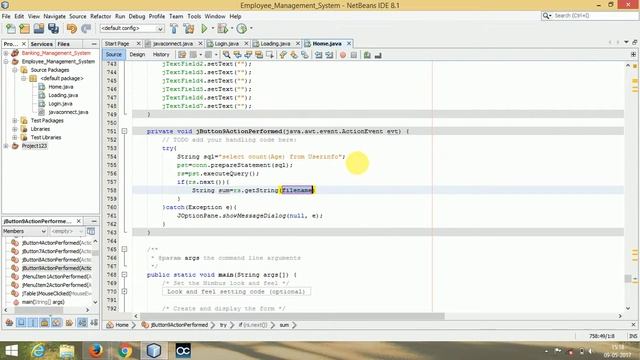Open the Debug menu

[137, 16]
